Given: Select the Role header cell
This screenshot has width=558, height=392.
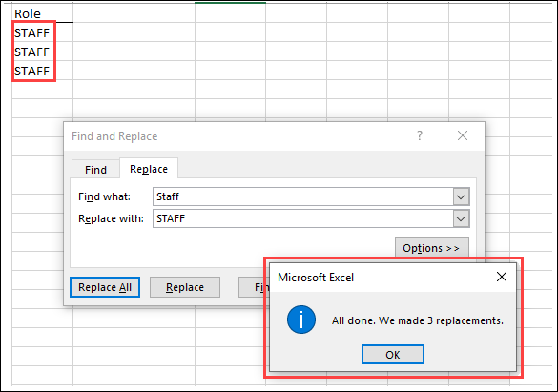Looking at the screenshot, I should (42, 13).
